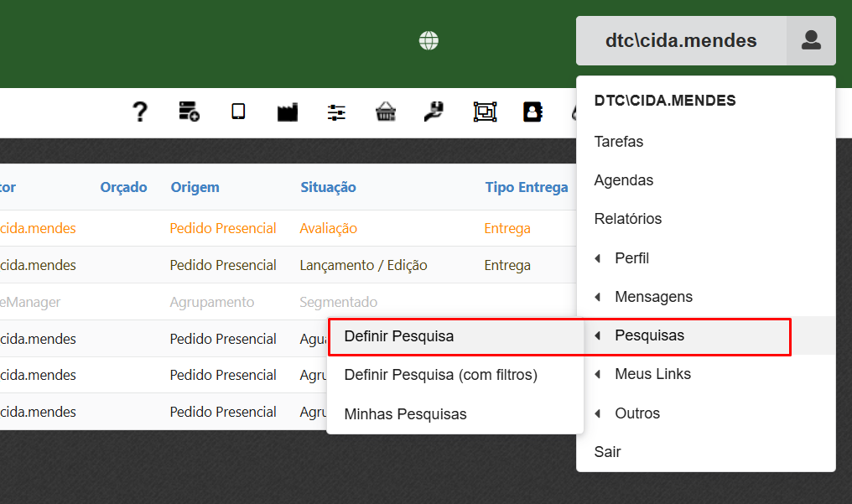Click Sair to log out
852x504 pixels.
click(x=607, y=452)
